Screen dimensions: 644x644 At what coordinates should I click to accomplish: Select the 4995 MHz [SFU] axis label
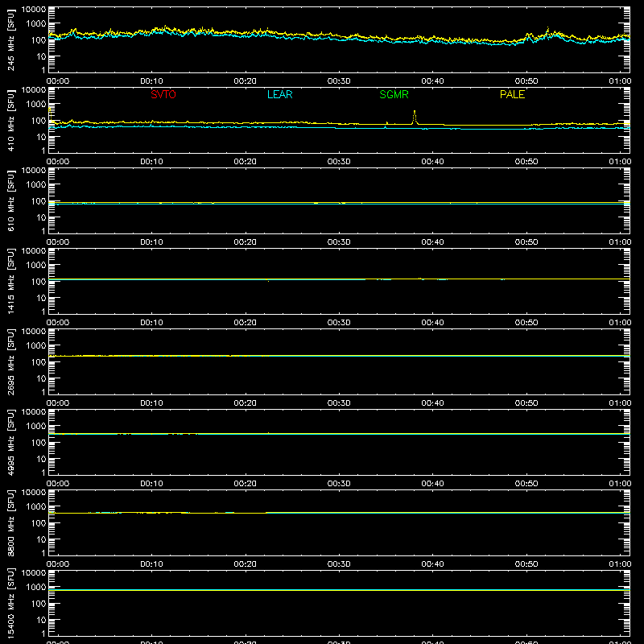click(x=10, y=442)
